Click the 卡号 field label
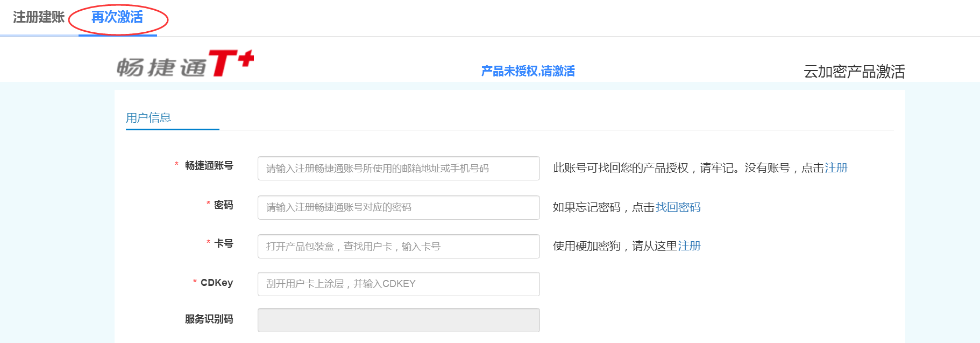Image resolution: width=980 pixels, height=343 pixels. (223, 244)
